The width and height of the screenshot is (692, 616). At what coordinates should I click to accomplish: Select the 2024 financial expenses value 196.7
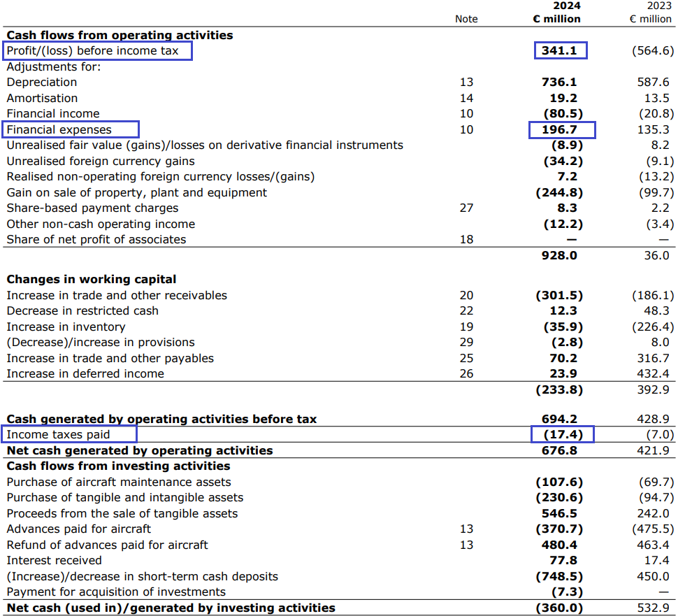pyautogui.click(x=560, y=129)
